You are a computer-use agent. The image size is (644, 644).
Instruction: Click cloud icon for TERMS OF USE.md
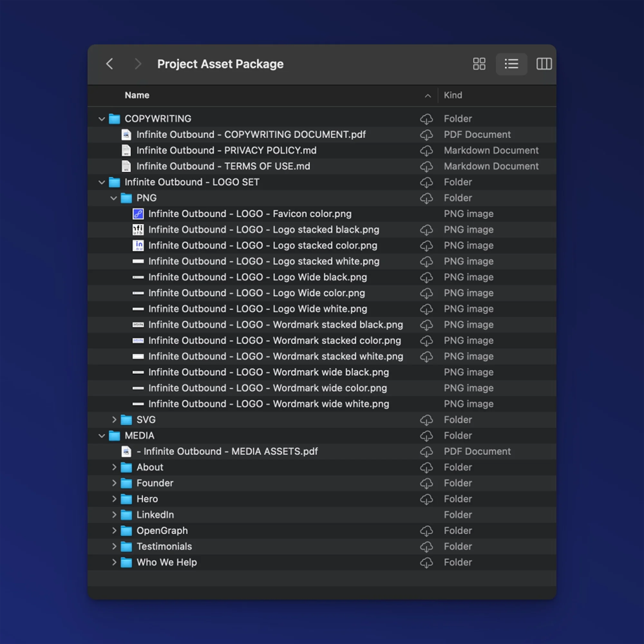[x=426, y=166]
